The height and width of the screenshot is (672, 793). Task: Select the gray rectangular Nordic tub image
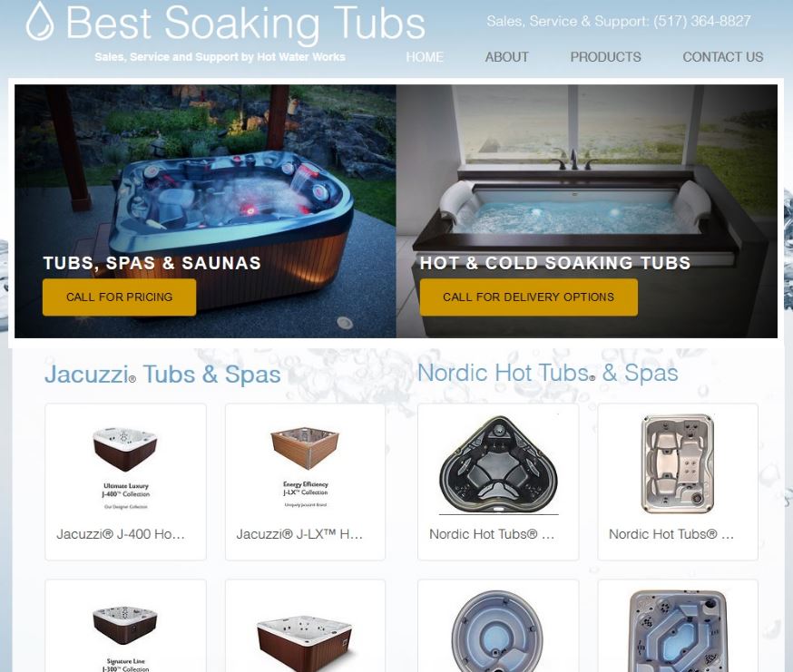pyautogui.click(x=678, y=463)
